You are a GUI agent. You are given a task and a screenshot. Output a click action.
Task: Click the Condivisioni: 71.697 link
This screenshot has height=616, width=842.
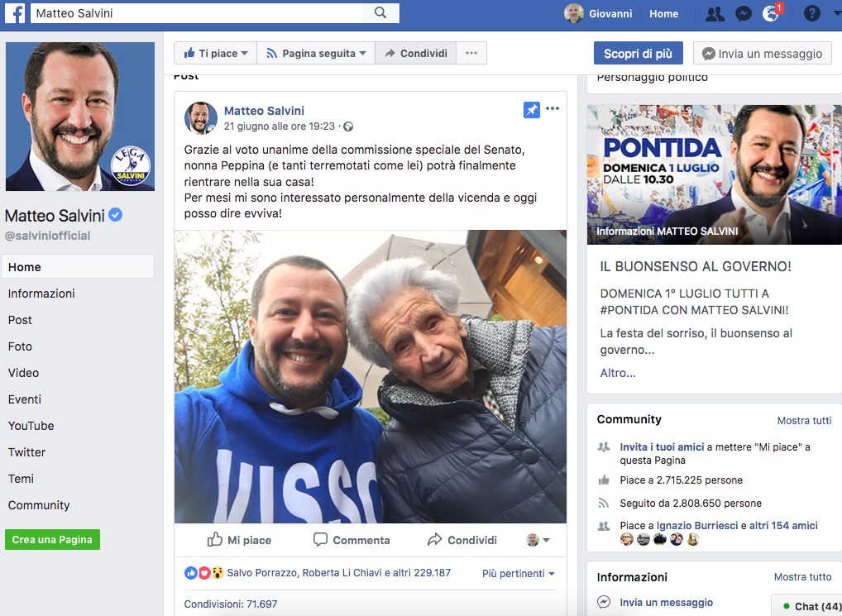[x=231, y=604]
